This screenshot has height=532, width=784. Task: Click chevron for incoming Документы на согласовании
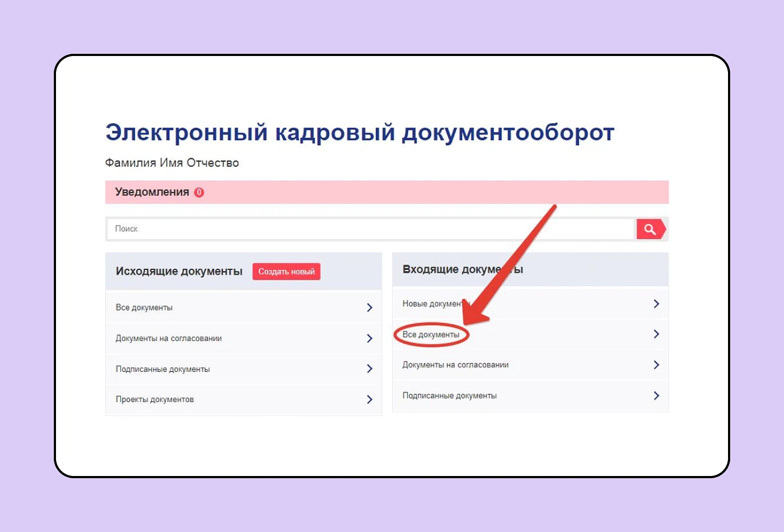pos(656,365)
